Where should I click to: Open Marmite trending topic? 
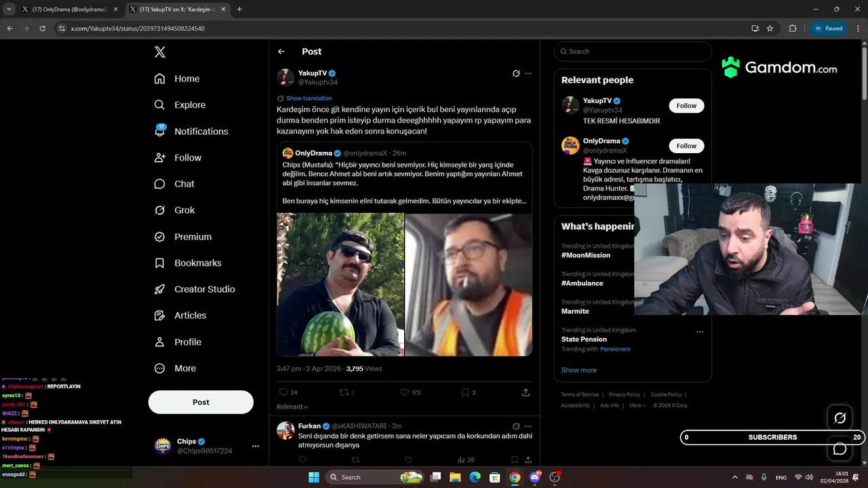click(x=575, y=311)
